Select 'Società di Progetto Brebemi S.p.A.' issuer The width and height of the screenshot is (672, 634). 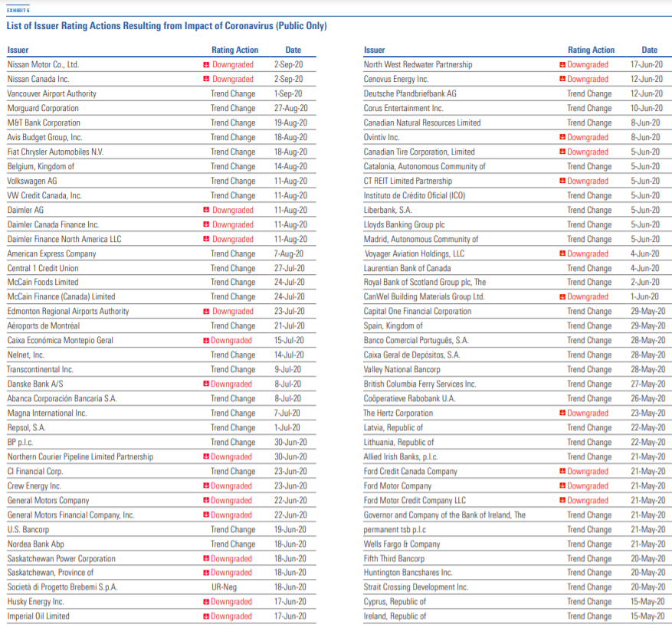coord(62,587)
